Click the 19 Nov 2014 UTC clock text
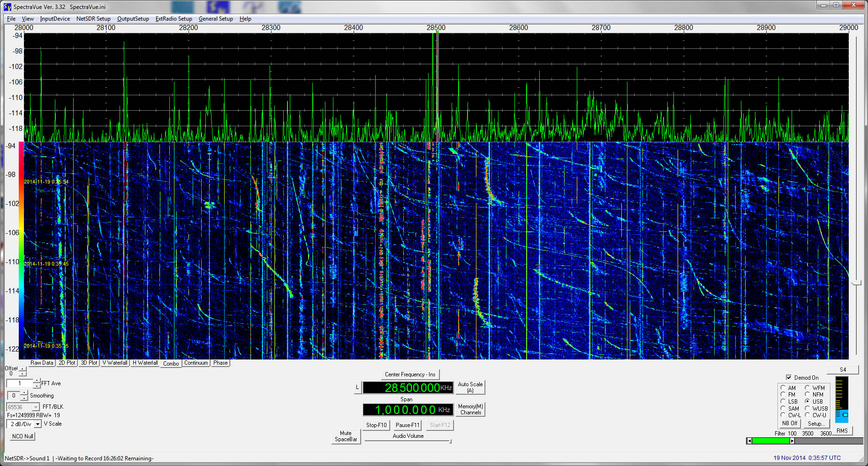 (807, 458)
